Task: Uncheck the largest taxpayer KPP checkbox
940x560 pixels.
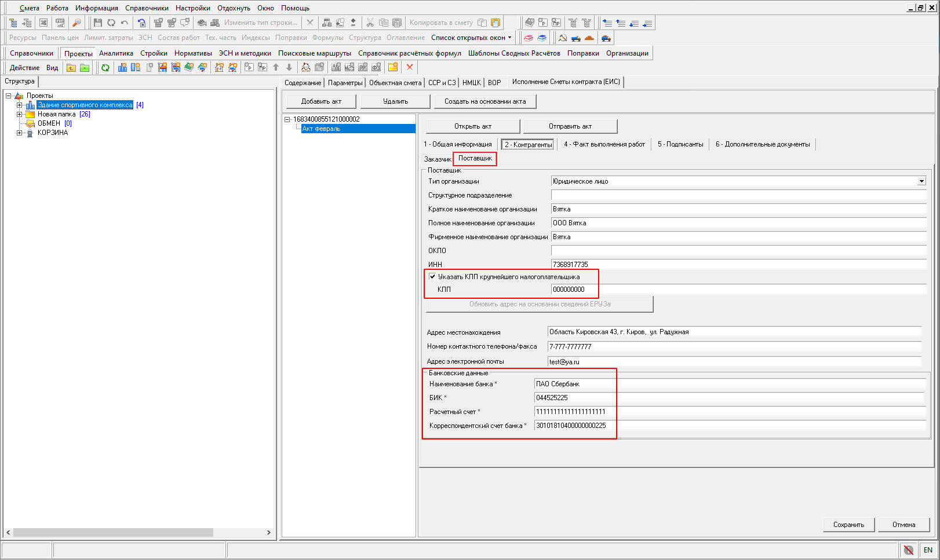Action: coord(432,276)
